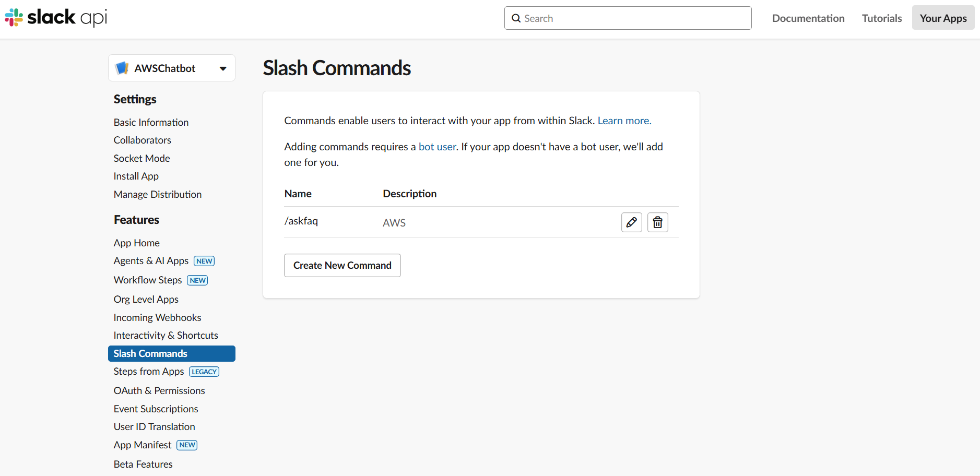Viewport: 980px width, 476px height.
Task: Open App Manifest page
Action: (x=143, y=445)
